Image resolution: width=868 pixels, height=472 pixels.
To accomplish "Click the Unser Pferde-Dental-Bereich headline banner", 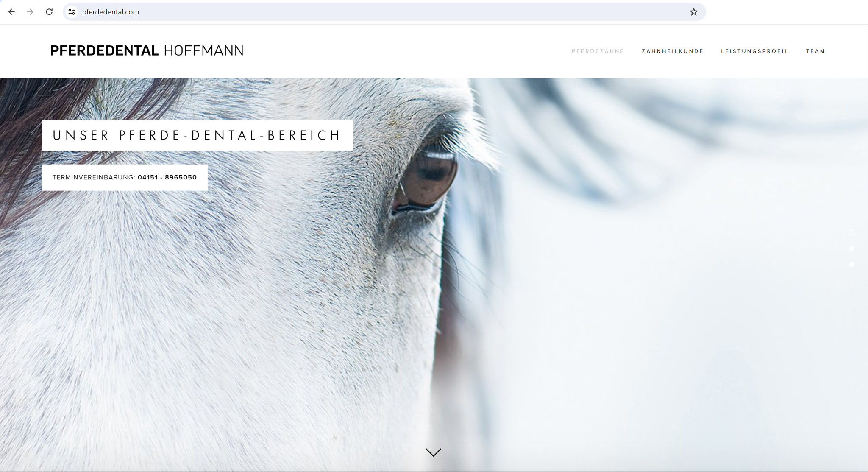I will click(x=198, y=136).
